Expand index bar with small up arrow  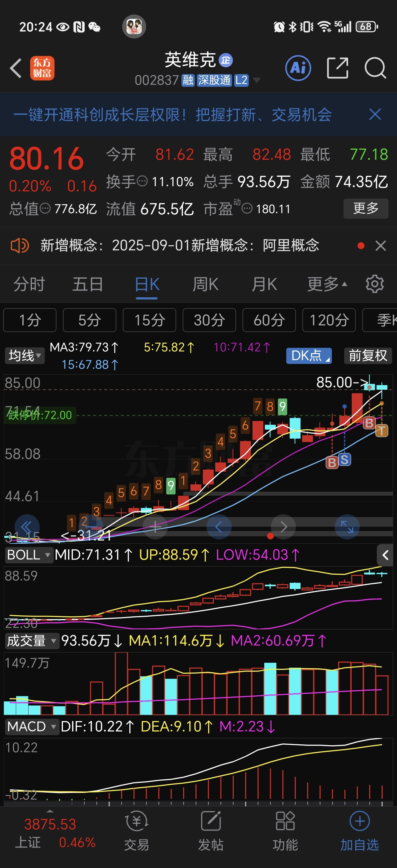point(50,811)
